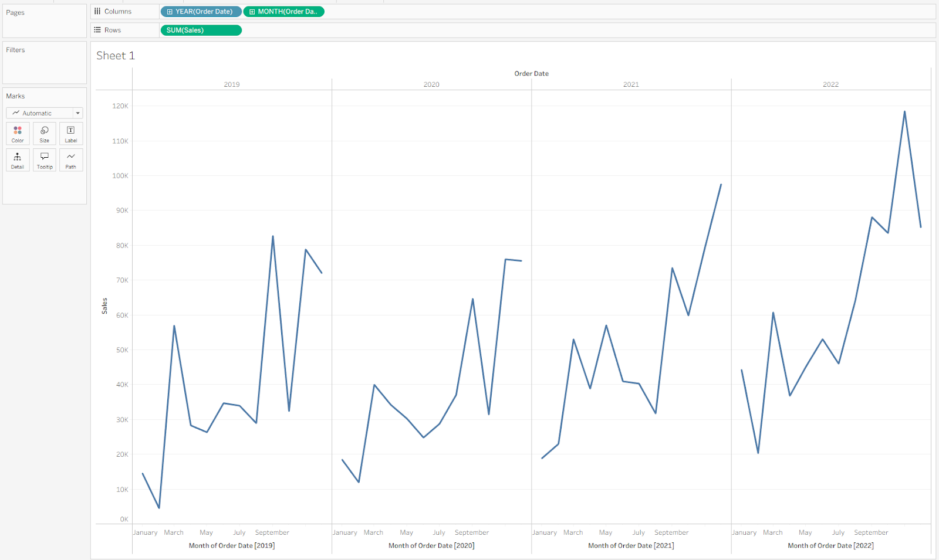Click the Sales axis title
This screenshot has width=939, height=560.
click(104, 306)
